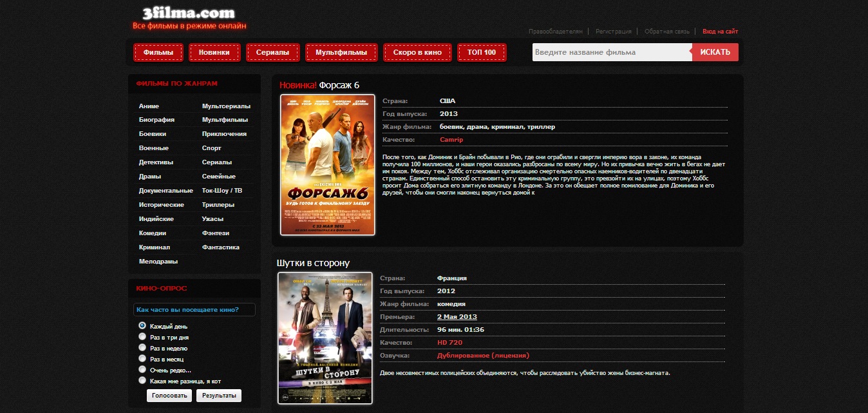Focus the film title search field
The width and height of the screenshot is (868, 413).
tap(612, 52)
